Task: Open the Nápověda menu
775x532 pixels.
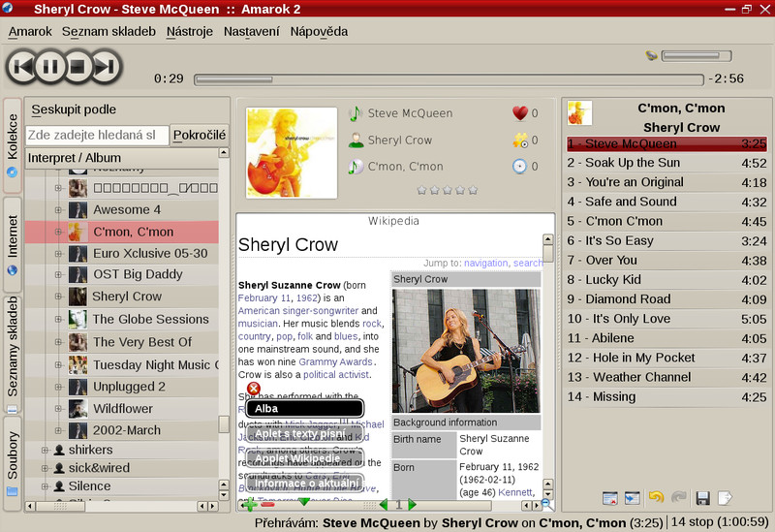Action: tap(319, 32)
